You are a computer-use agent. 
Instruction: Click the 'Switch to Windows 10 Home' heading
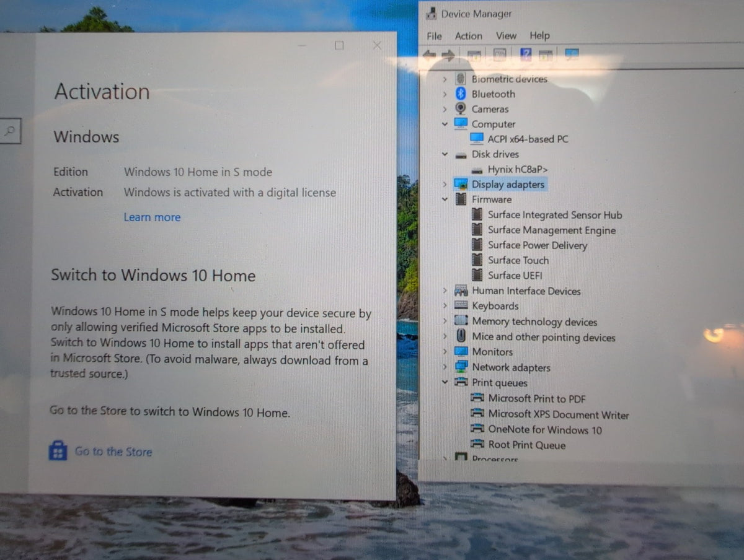tap(153, 275)
